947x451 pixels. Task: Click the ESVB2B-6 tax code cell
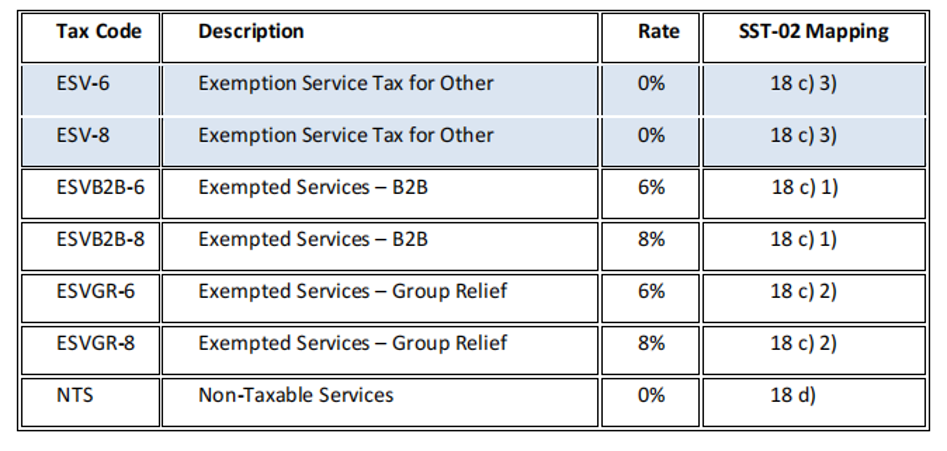pos(101,187)
